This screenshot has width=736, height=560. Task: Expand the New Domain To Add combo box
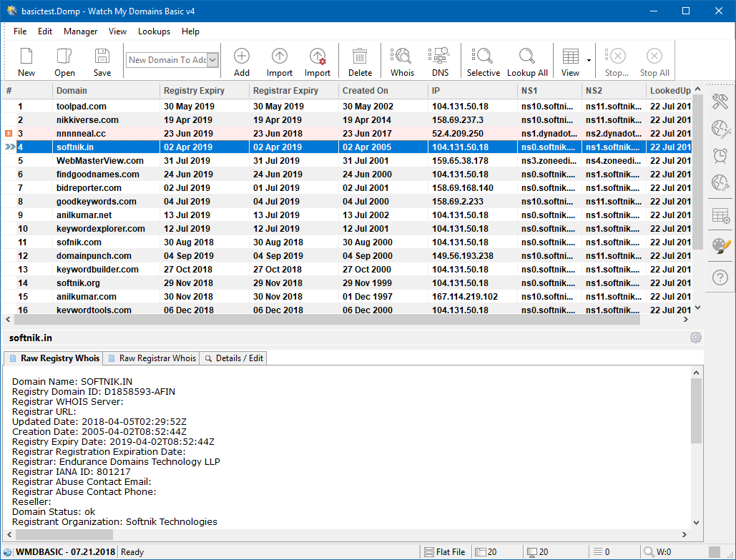pos(212,59)
